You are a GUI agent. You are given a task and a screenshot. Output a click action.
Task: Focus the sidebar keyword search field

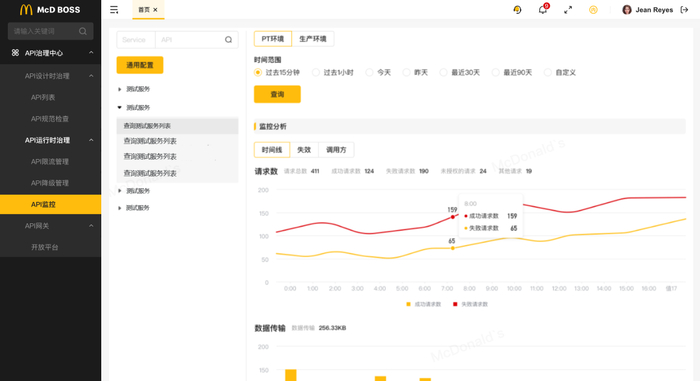coord(50,31)
